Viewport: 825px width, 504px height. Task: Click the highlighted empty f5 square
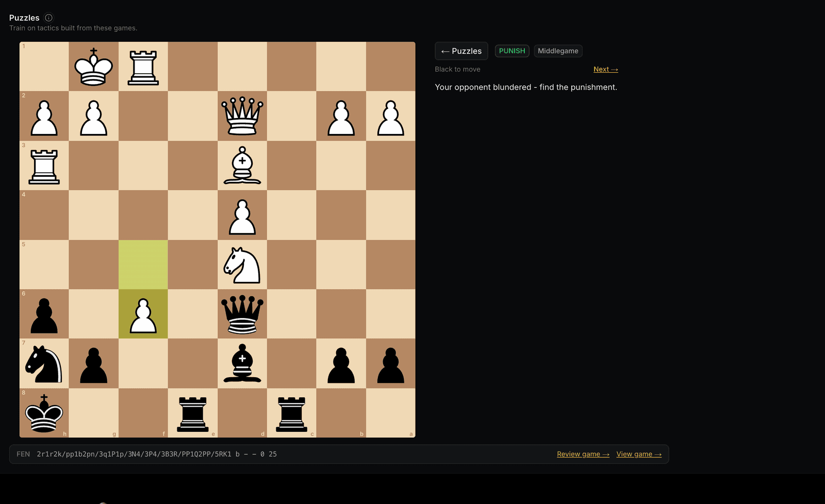click(143, 264)
